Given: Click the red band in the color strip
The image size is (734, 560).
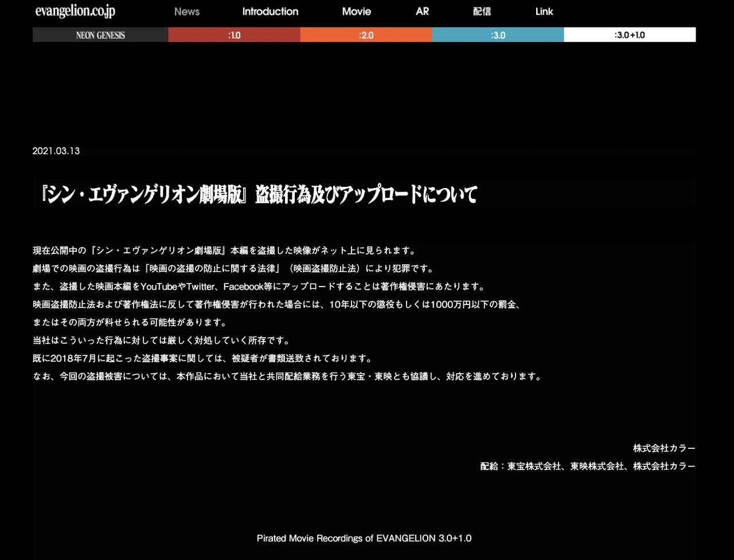Looking at the screenshot, I should tap(234, 34).
